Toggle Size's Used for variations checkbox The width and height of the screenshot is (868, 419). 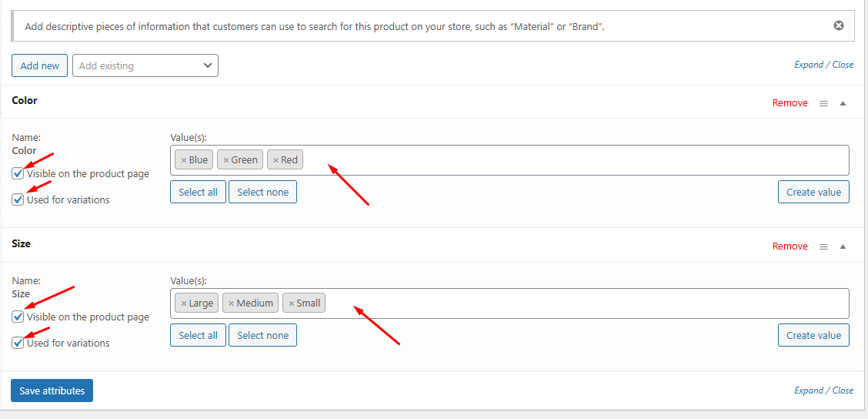(18, 344)
